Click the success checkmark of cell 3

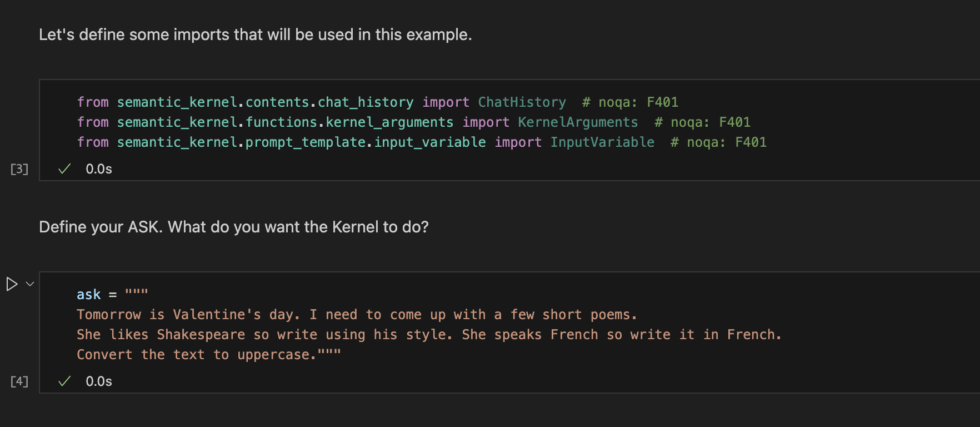[x=64, y=169]
